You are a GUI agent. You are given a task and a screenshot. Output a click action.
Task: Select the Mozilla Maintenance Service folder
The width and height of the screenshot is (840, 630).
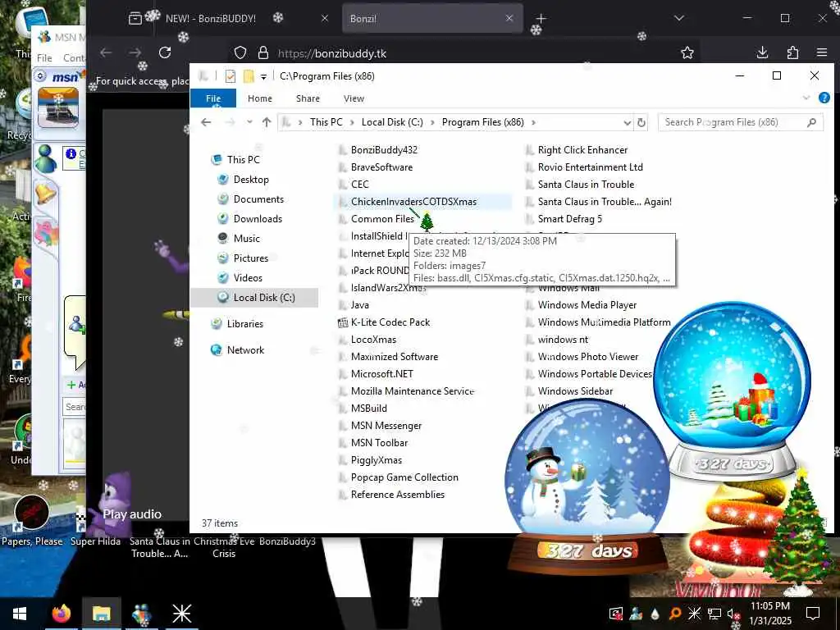click(413, 391)
